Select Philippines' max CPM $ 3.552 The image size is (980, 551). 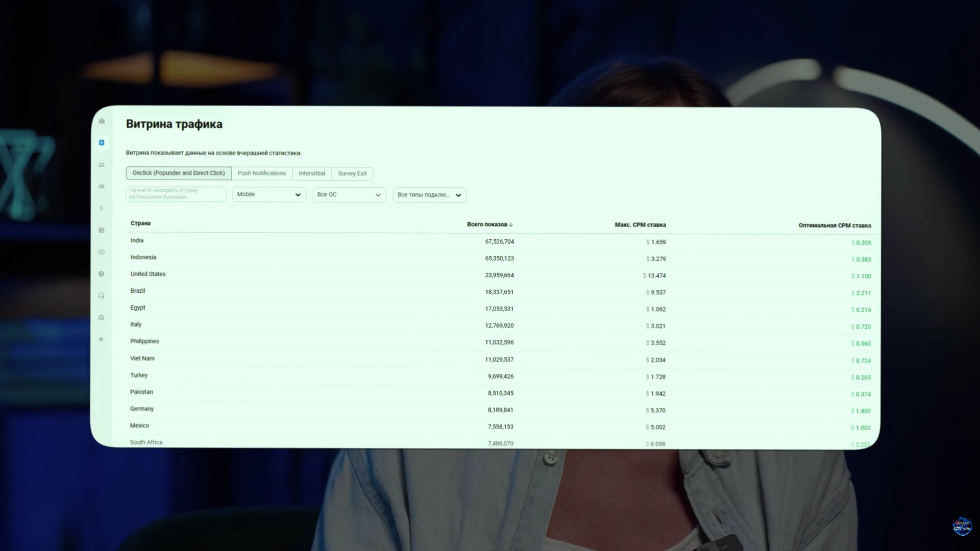pyautogui.click(x=656, y=343)
